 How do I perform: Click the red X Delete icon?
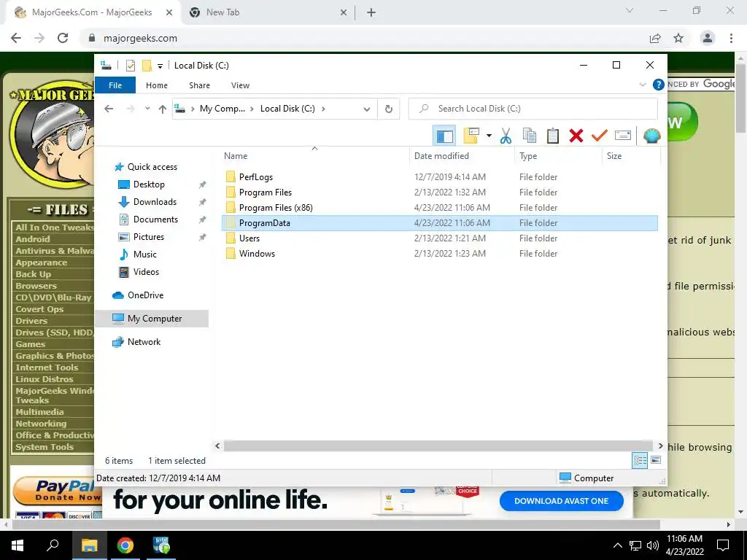pyautogui.click(x=576, y=136)
